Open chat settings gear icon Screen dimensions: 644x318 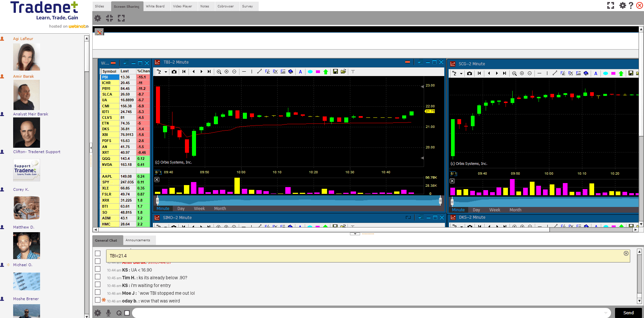[98, 313]
